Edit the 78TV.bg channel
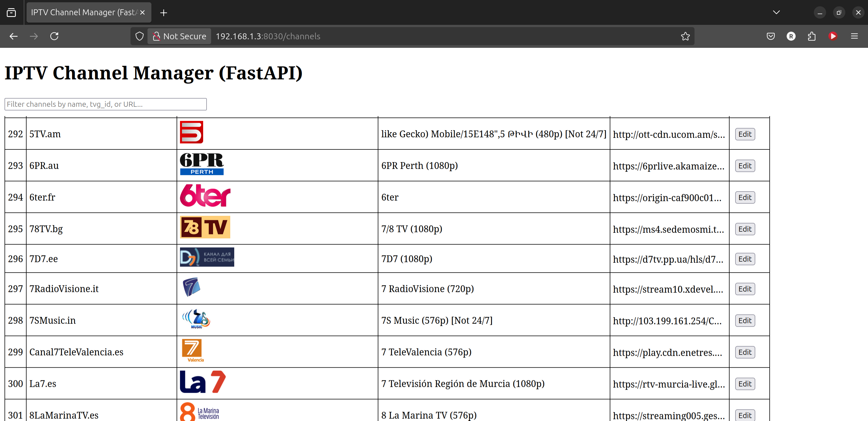 [x=745, y=229]
